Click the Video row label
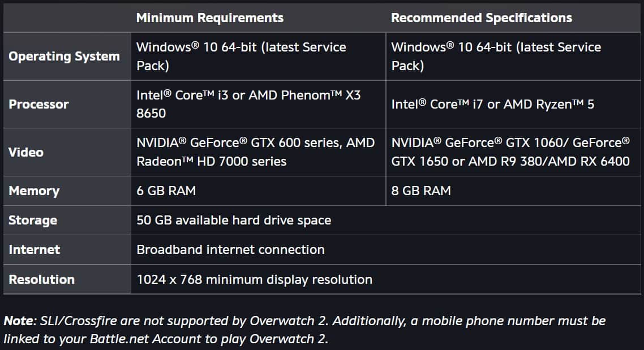The image size is (644, 350). 26,152
